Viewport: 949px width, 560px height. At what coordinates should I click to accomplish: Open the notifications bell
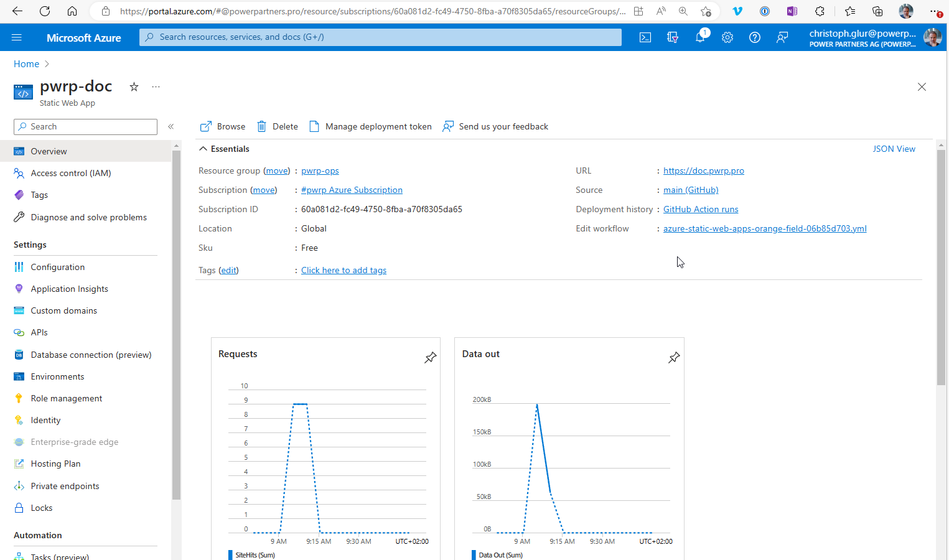coord(701,37)
